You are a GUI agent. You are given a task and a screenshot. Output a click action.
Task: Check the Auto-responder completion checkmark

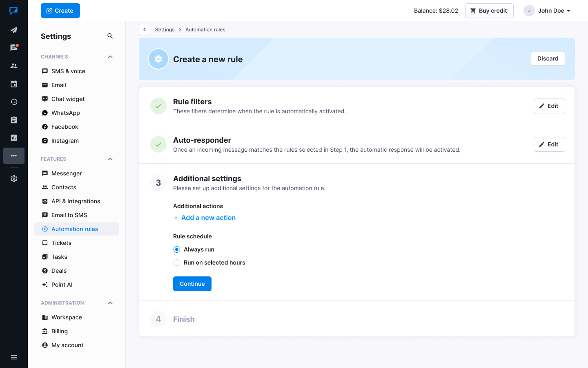[x=158, y=144]
